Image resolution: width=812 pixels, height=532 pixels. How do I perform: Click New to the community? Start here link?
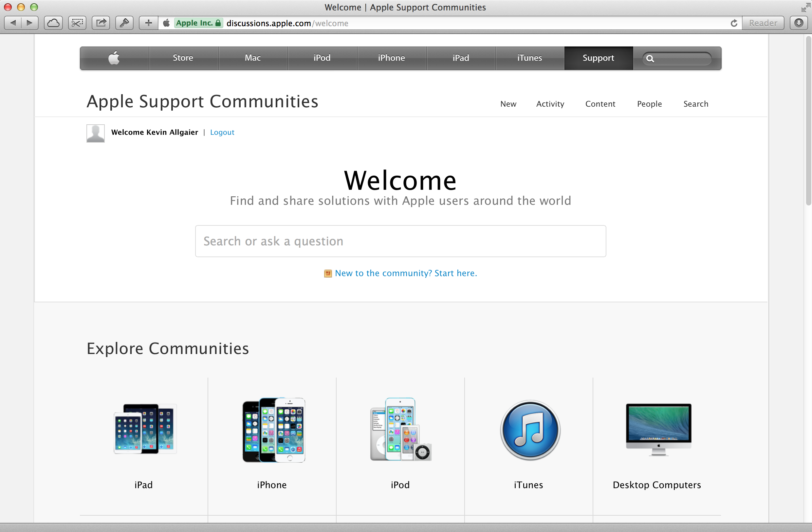point(406,273)
